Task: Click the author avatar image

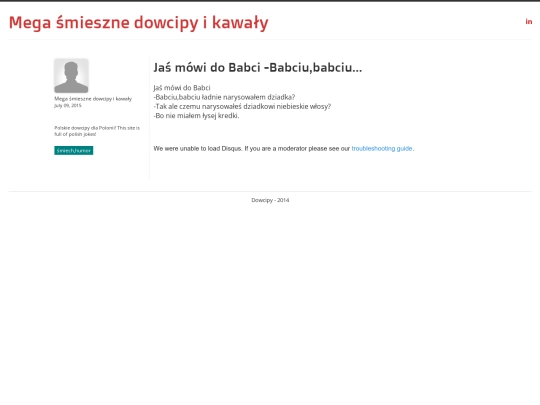Action: (x=71, y=76)
